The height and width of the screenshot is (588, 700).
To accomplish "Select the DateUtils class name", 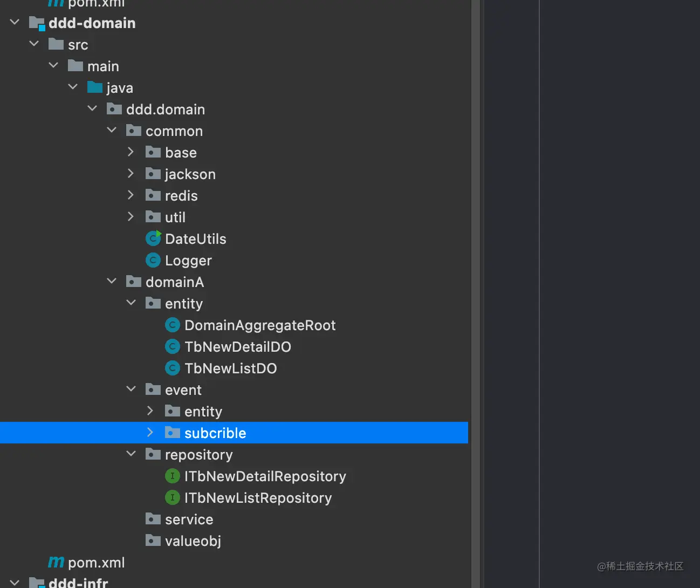I will (196, 239).
